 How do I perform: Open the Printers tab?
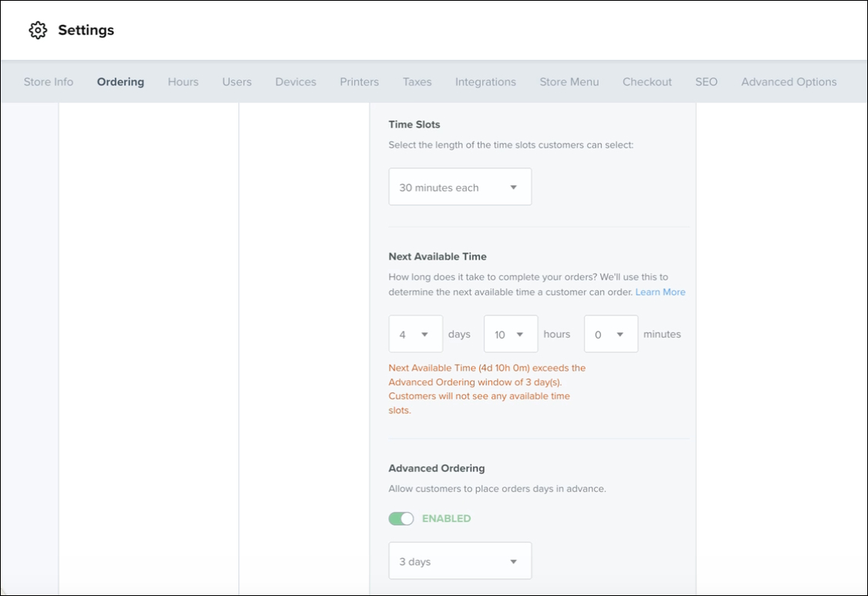[360, 82]
